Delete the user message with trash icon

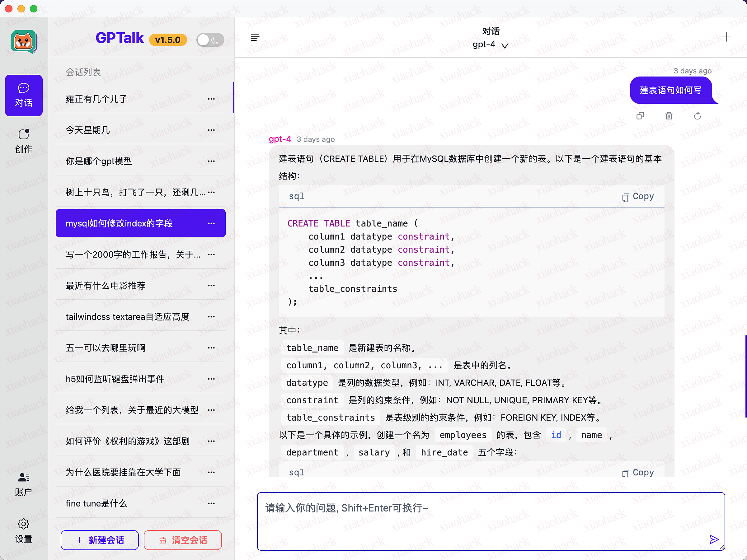[669, 116]
